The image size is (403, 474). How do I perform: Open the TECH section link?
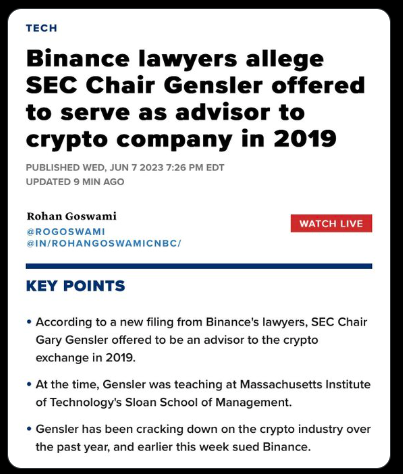pos(42,28)
